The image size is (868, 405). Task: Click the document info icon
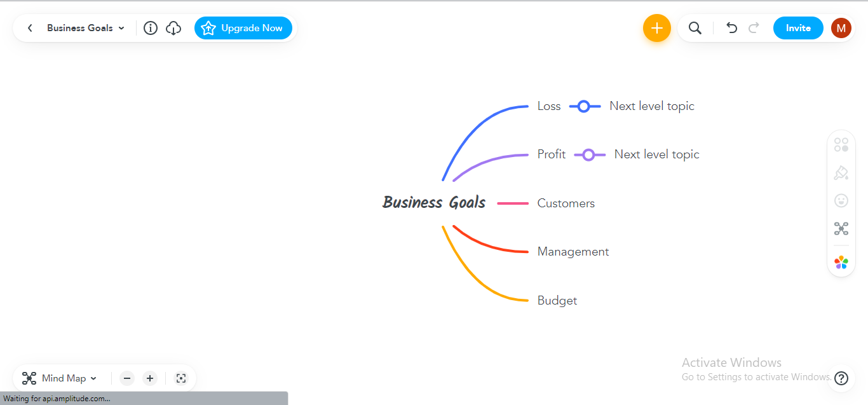pyautogui.click(x=150, y=28)
